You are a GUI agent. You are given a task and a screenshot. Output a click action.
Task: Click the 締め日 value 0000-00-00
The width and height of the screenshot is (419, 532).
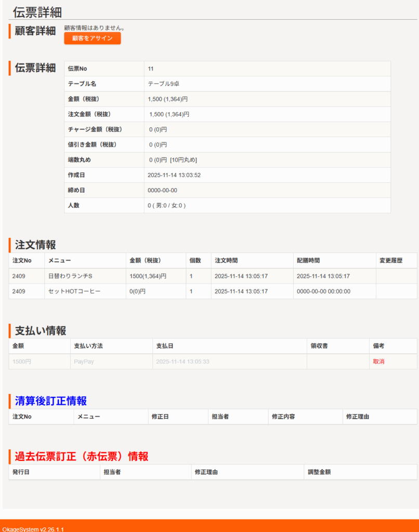(162, 190)
